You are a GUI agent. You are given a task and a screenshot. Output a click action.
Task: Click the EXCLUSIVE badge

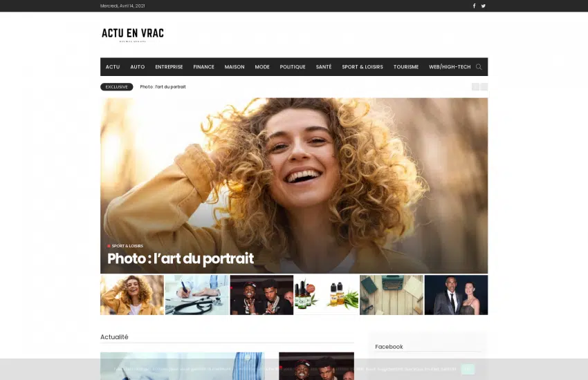click(x=116, y=87)
